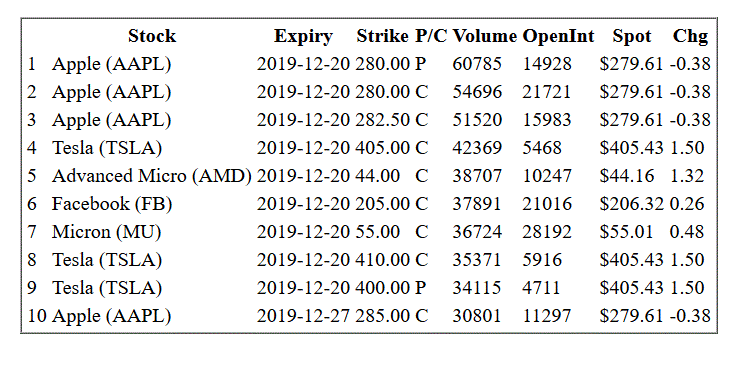This screenshot has height=370, width=756.
Task: Click the Expiry column header
Action: click(303, 36)
